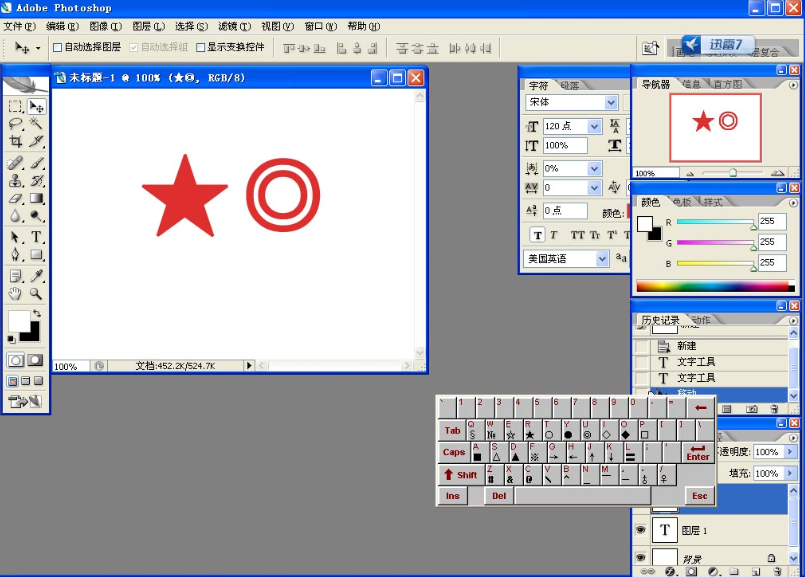
Task: Select the Horizontal Type tool in toolbox
Action: (37, 237)
